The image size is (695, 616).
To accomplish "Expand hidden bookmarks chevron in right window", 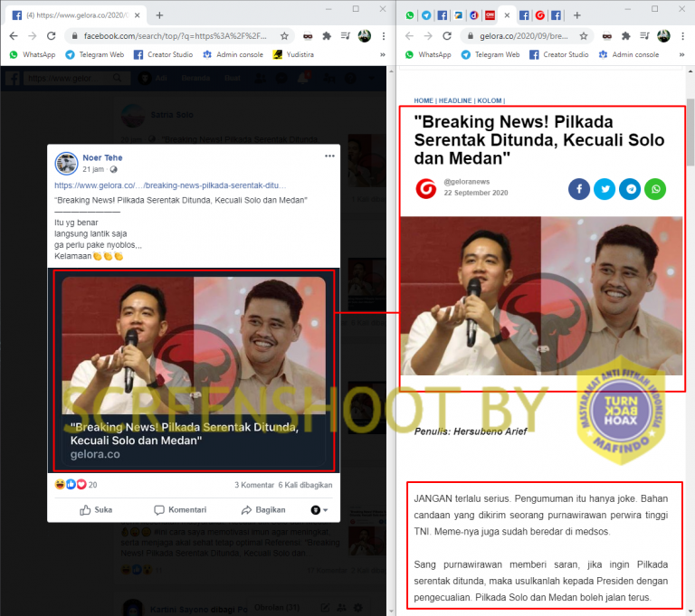I will (x=681, y=54).
